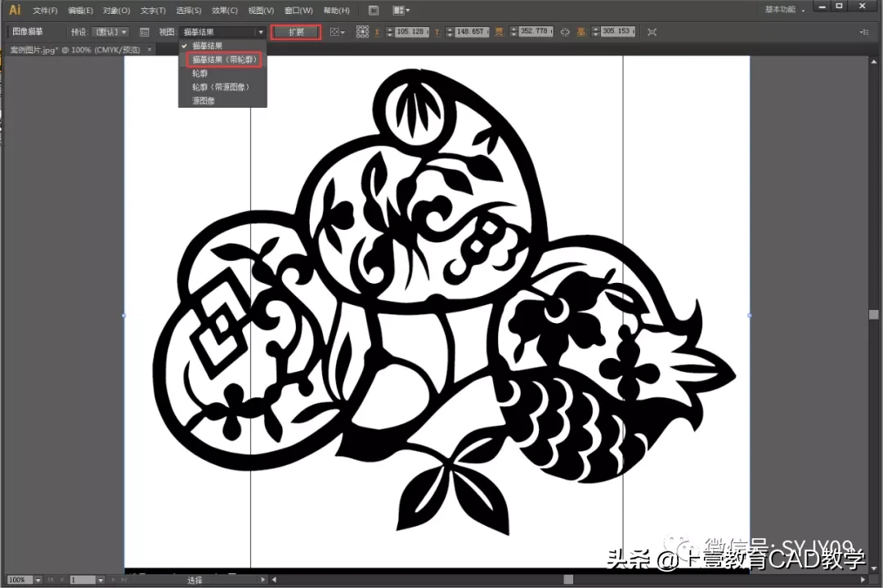This screenshot has width=883, height=588.
Task: Select the 源图像 view option
Action: [222, 101]
